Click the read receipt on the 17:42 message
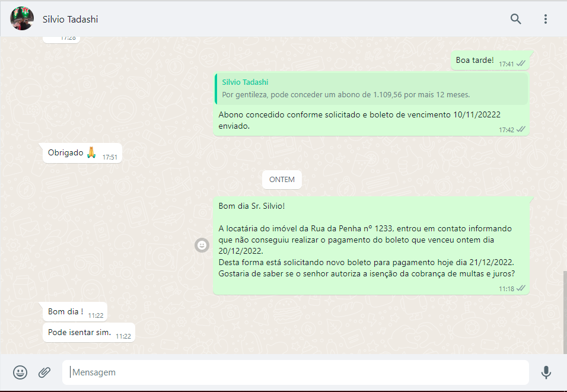Image resolution: width=567 pixels, height=392 pixels. pos(521,129)
